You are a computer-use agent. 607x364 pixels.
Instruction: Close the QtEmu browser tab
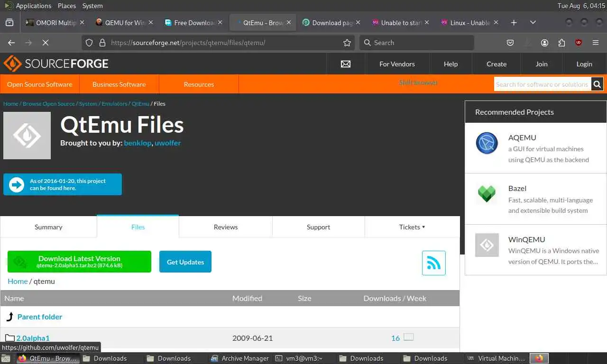click(289, 22)
